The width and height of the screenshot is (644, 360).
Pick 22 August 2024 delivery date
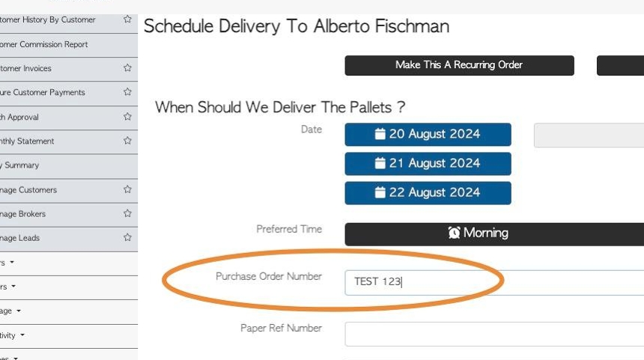(428, 193)
